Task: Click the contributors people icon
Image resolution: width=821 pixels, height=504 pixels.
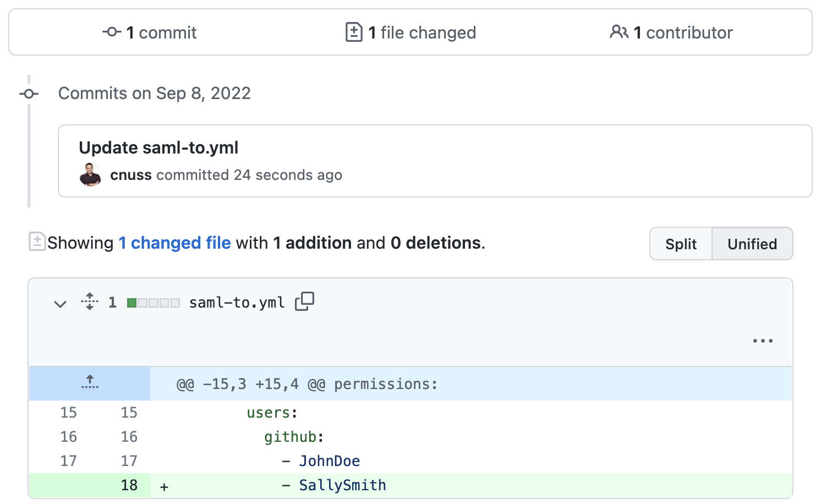Action: pos(619,32)
